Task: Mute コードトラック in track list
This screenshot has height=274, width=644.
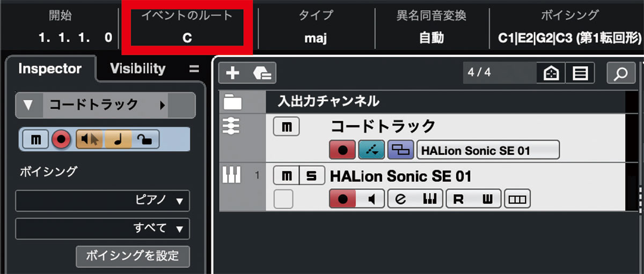Action: click(x=286, y=127)
